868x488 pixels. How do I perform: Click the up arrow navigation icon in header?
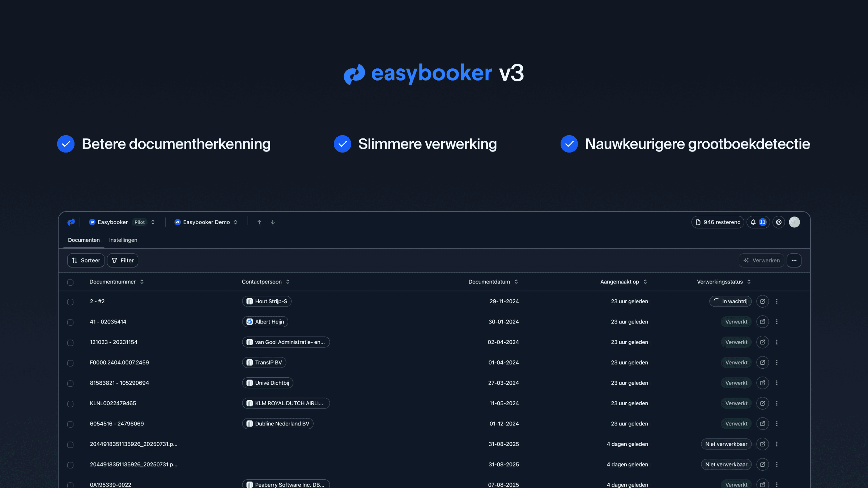259,222
